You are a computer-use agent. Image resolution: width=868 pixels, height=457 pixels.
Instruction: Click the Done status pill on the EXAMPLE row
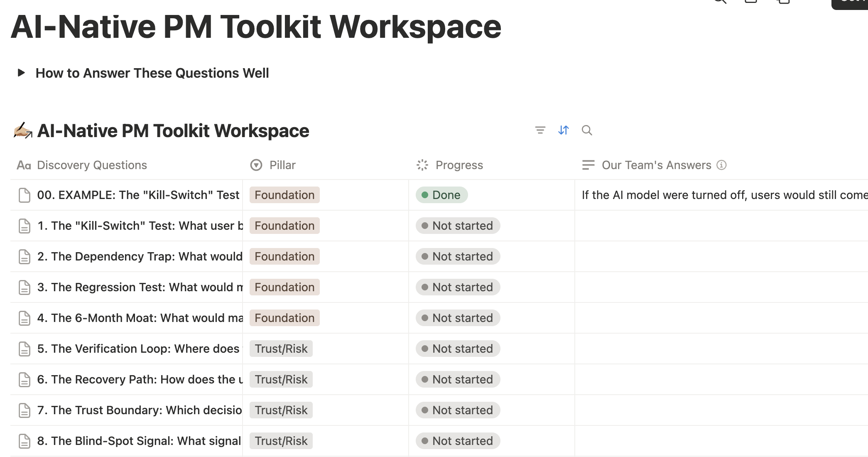point(441,195)
